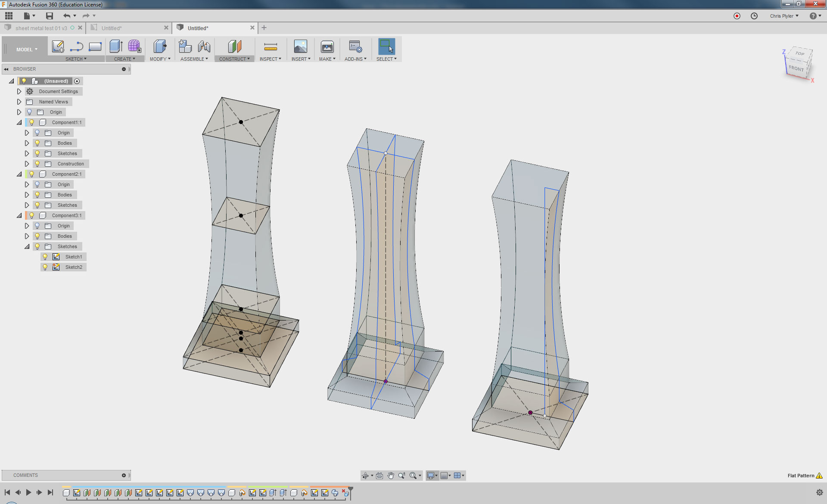Click the Create Sketch icon
Screen dimensions: 827x504
coord(58,47)
